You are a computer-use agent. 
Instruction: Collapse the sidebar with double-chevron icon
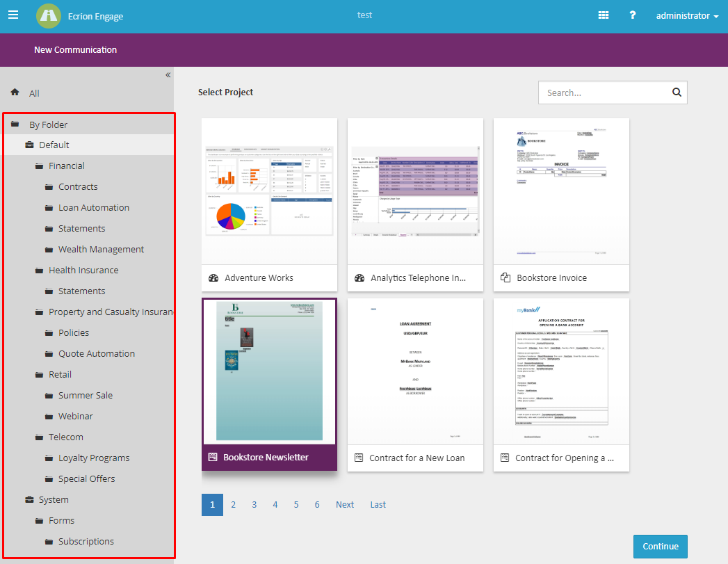168,75
